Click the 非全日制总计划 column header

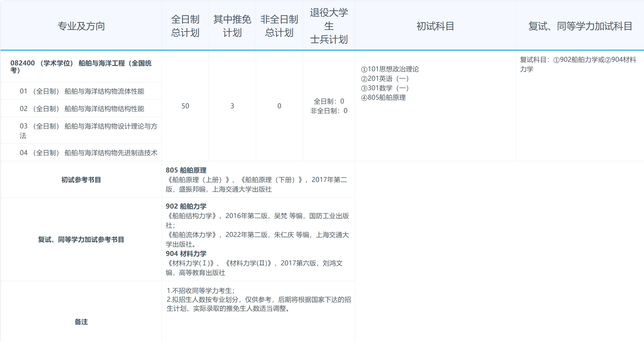pyautogui.click(x=279, y=26)
